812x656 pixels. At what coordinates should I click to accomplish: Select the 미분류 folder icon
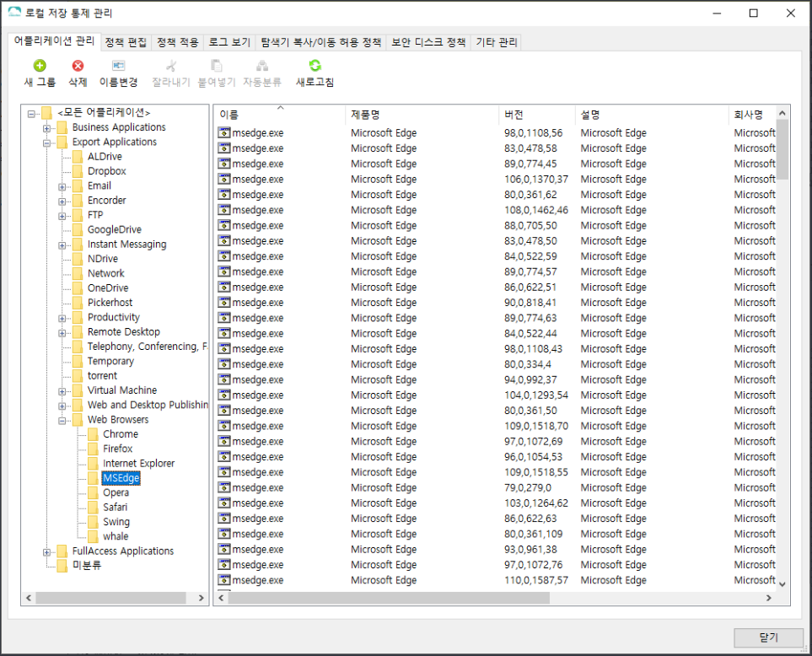point(62,566)
